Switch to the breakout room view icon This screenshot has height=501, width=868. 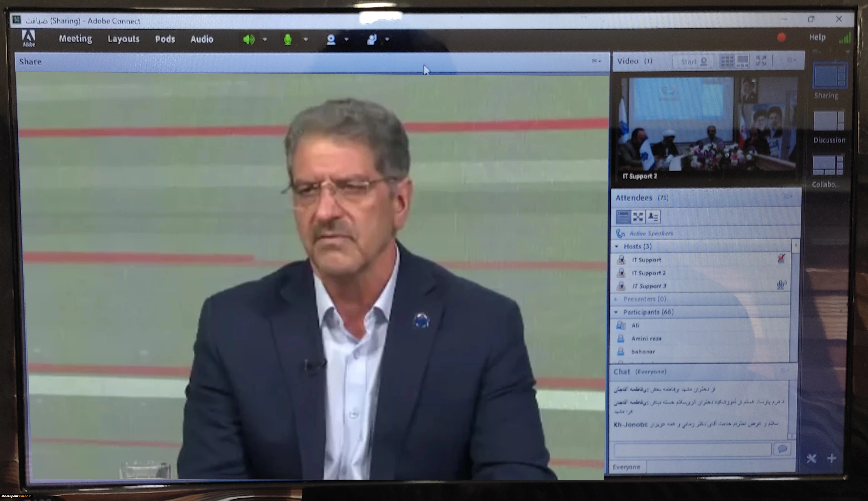[x=638, y=217]
